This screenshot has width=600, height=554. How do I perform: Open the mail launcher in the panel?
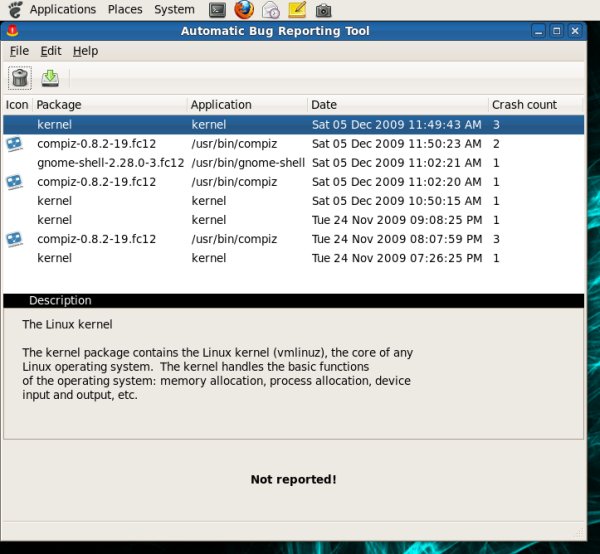[x=271, y=10]
